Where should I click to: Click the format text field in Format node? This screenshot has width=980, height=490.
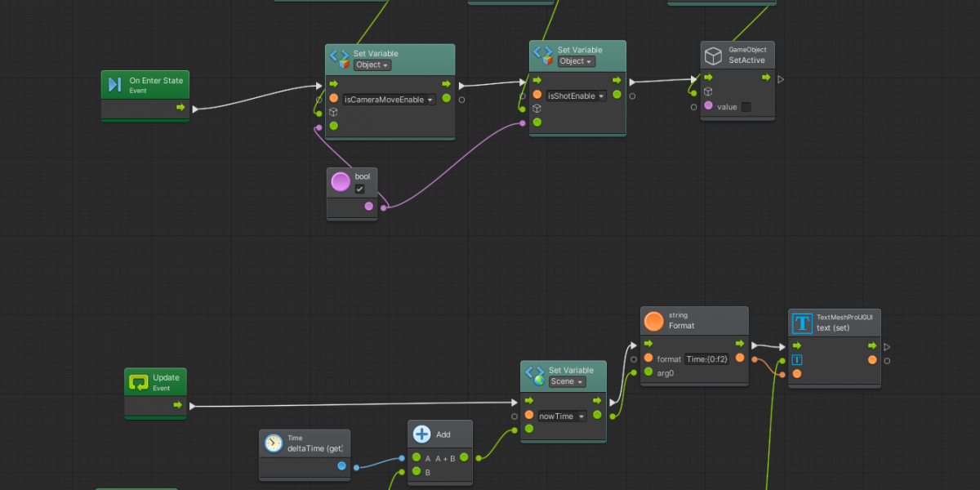(x=709, y=359)
